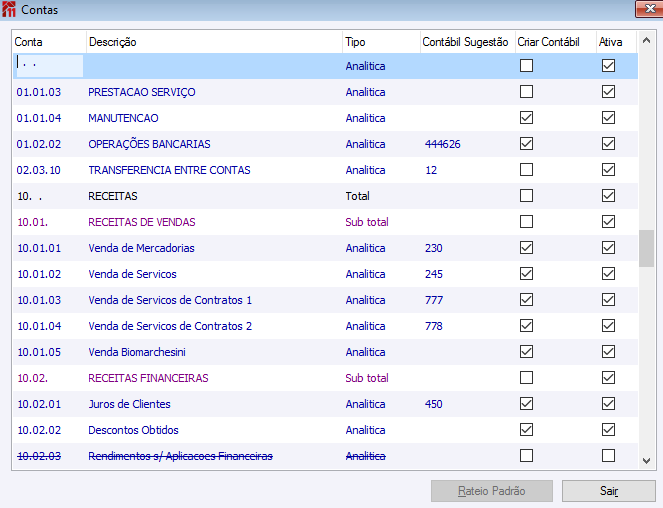This screenshot has width=663, height=508.
Task: Select Contábil Sugestão value 444626
Action: tap(443, 144)
